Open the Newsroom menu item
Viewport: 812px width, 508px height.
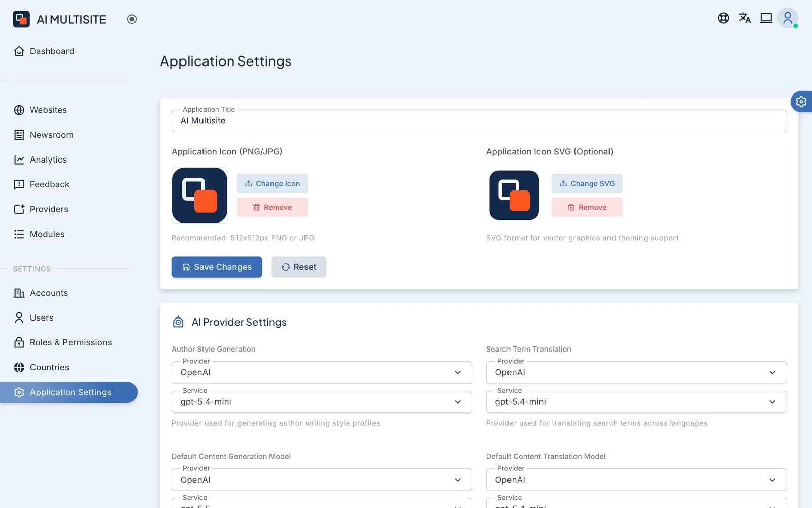click(69, 135)
